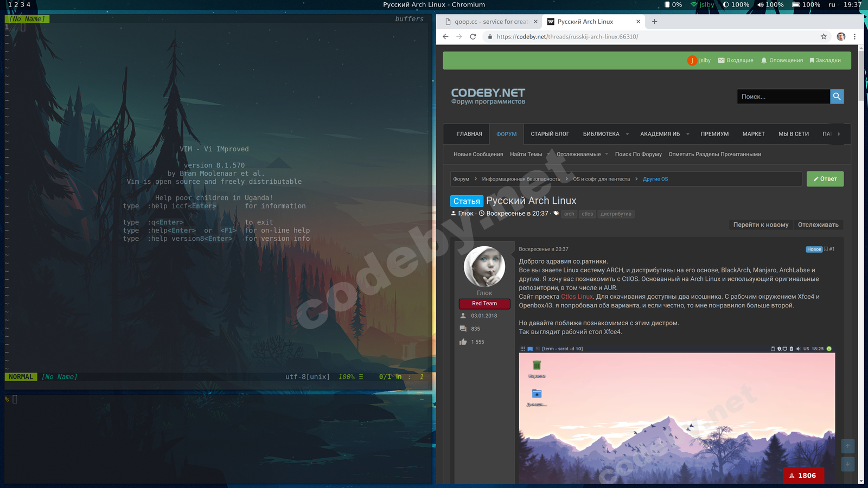Open the Старый Блог nav item

tap(550, 134)
